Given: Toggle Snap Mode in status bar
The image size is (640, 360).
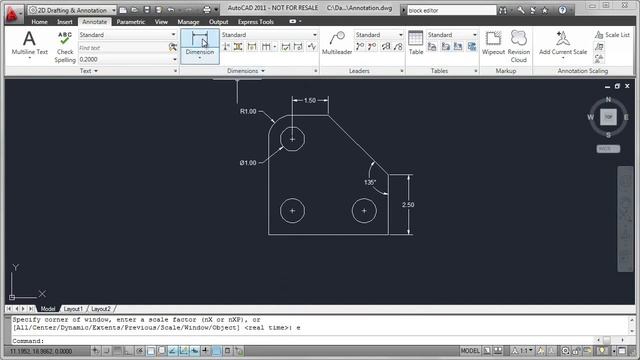Looking at the screenshot, I should (106, 351).
